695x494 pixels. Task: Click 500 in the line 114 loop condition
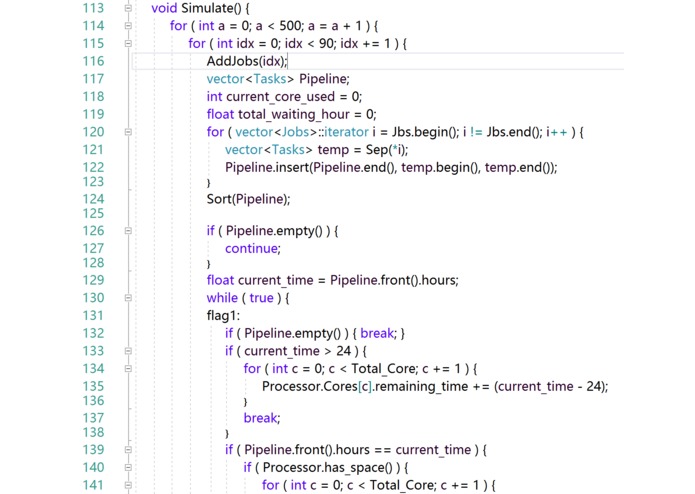point(291,26)
